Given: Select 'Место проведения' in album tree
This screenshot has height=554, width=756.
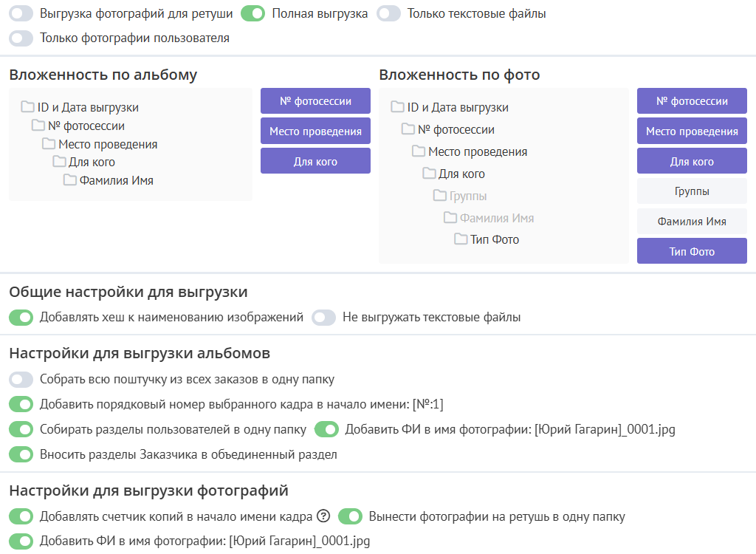Looking at the screenshot, I should click(x=108, y=144).
